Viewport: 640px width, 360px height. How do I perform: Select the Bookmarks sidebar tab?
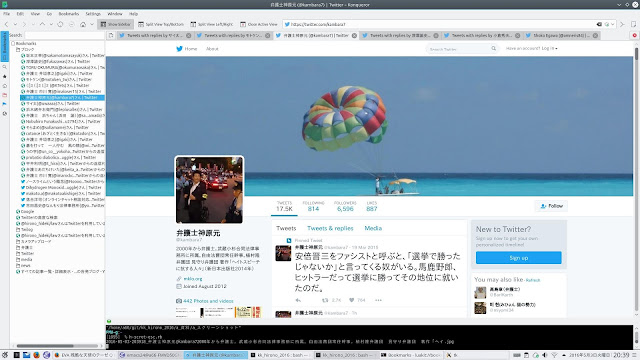[x=4, y=46]
